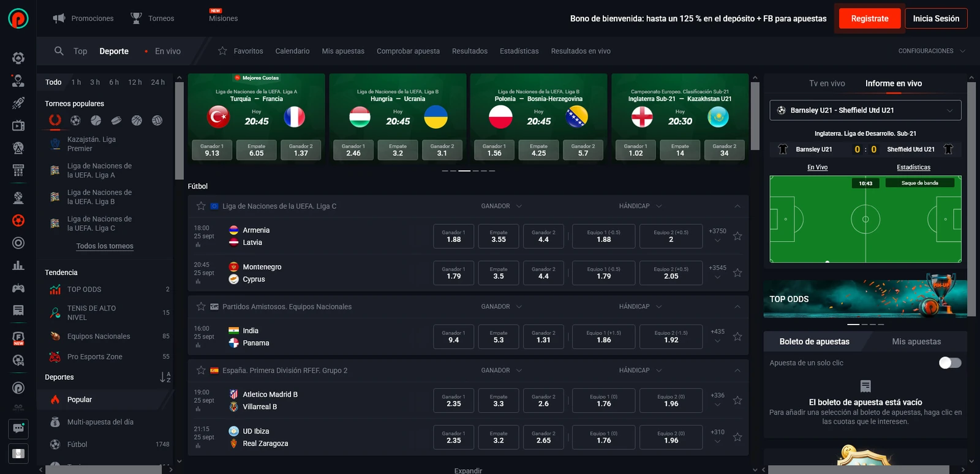Open Kazajstán. Liga Premier tournament
980x474 pixels.
[x=105, y=144]
